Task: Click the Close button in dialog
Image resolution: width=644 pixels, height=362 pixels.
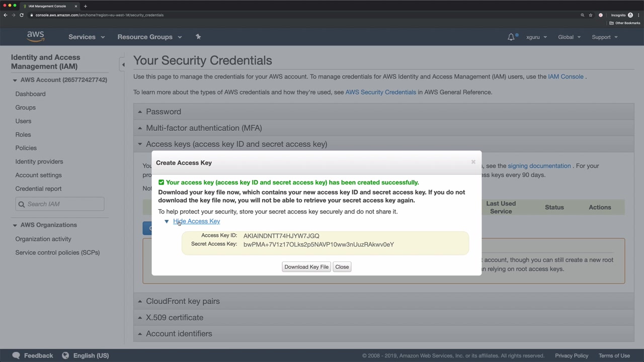Action: tap(342, 267)
